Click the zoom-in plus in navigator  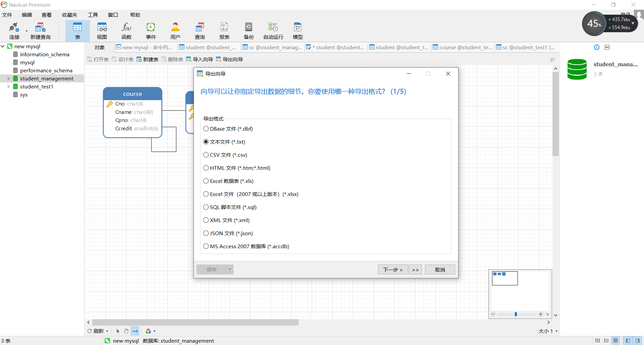coord(541,314)
